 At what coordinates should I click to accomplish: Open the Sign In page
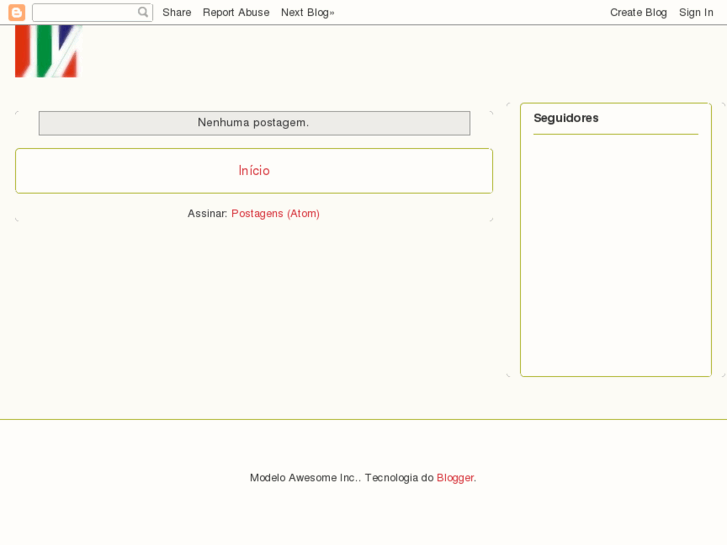[696, 12]
